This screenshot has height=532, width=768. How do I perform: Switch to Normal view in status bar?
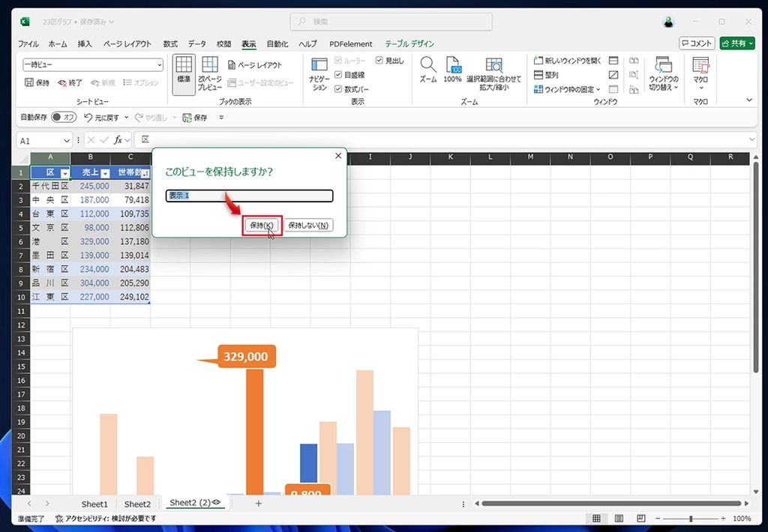[x=596, y=519]
